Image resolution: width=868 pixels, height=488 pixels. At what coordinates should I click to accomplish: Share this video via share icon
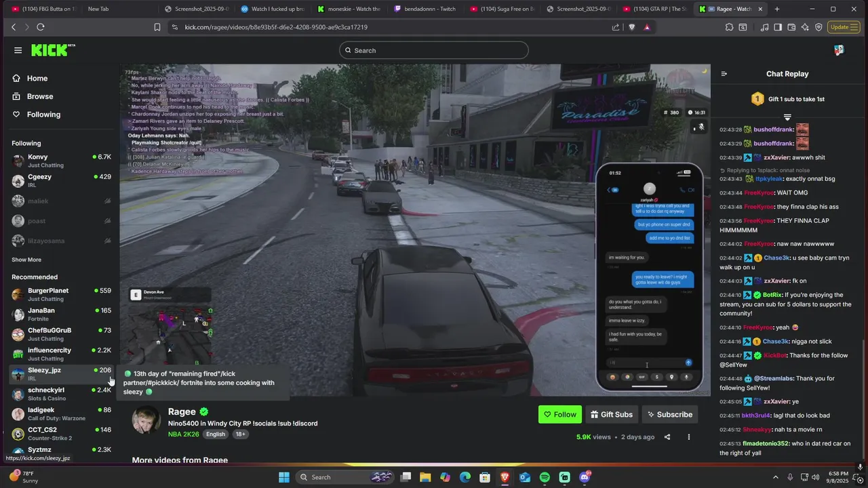(x=667, y=437)
